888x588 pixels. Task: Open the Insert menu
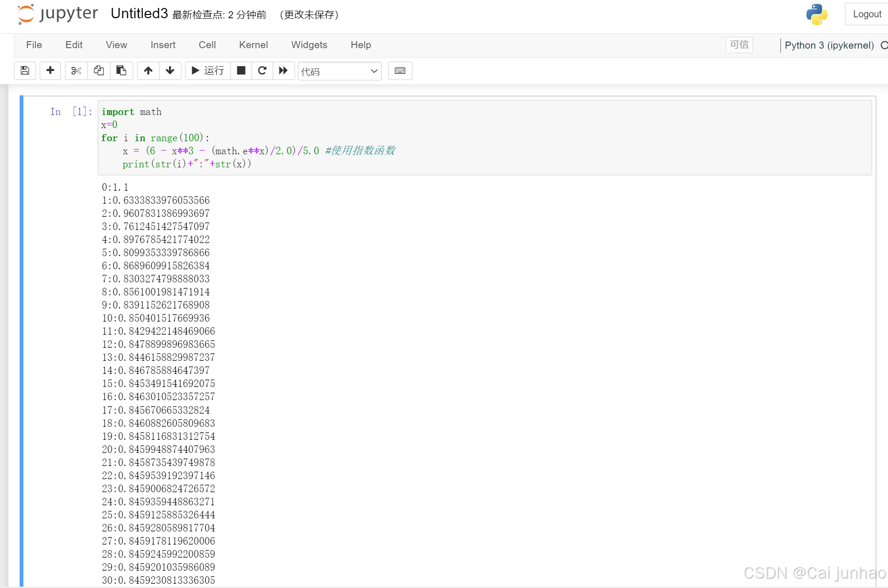click(163, 45)
